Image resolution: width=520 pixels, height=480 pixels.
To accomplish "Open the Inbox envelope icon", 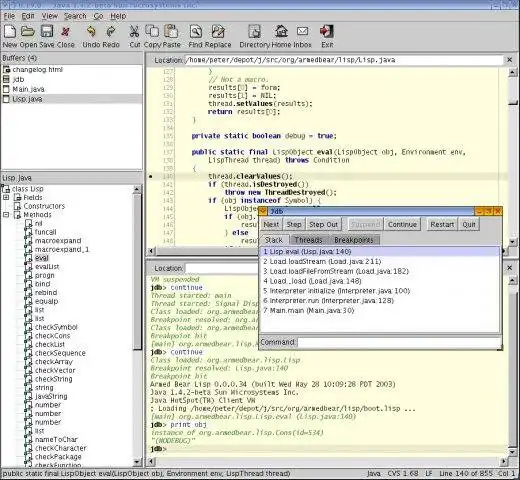I will (302, 31).
